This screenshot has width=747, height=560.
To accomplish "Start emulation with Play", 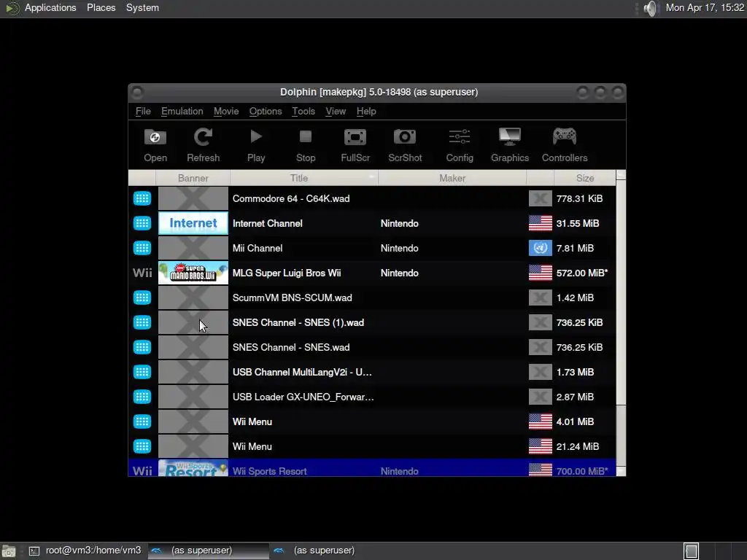I will (256, 145).
